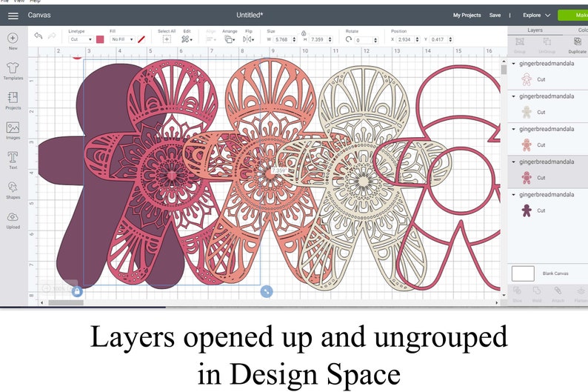Click the Untitled* project name

coord(250,16)
